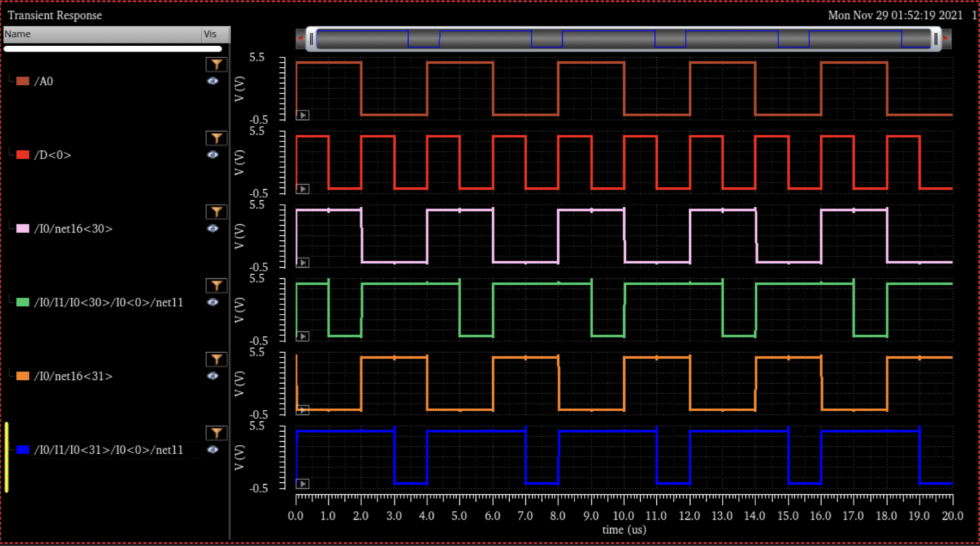Viewport: 980px width, 546px height.
Task: Click right red arrow on zoom overview bar
Action: pos(946,38)
